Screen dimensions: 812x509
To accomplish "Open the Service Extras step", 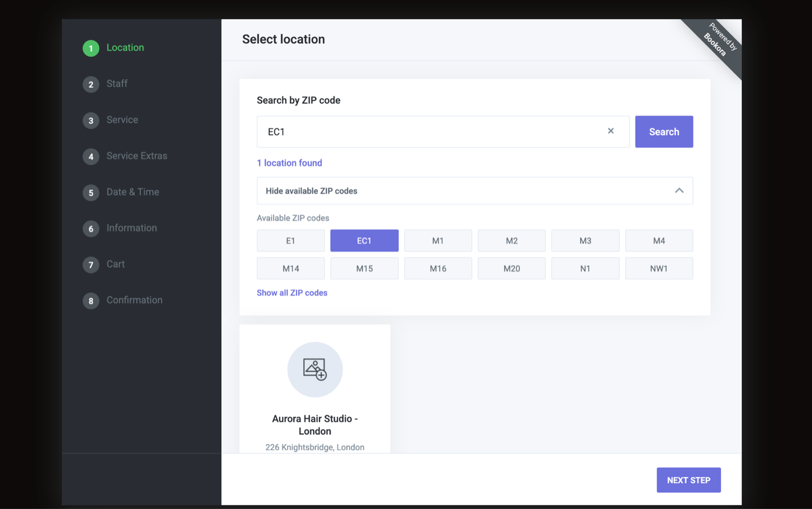I will click(x=137, y=156).
